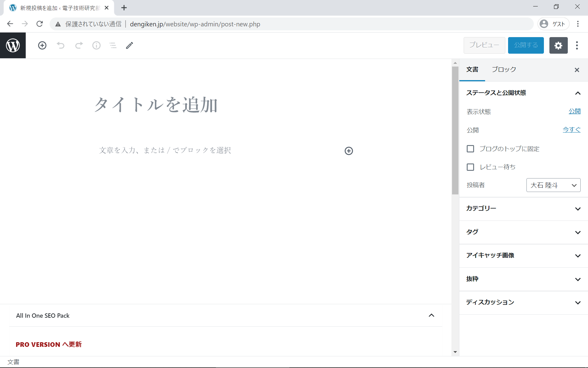
Task: Select the pencil Tools icon
Action: tap(130, 45)
